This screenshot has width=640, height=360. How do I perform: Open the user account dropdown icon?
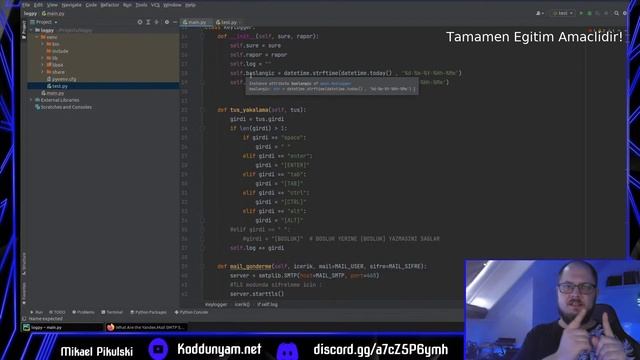click(x=540, y=13)
